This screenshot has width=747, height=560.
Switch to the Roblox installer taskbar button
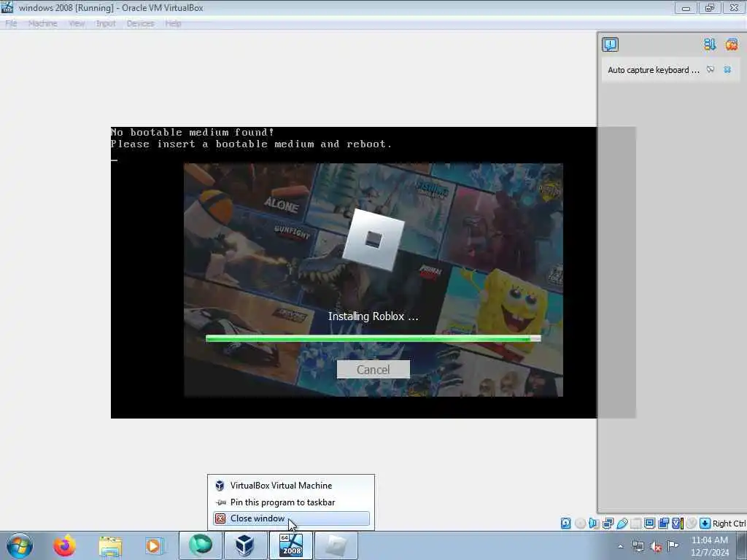coord(336,545)
